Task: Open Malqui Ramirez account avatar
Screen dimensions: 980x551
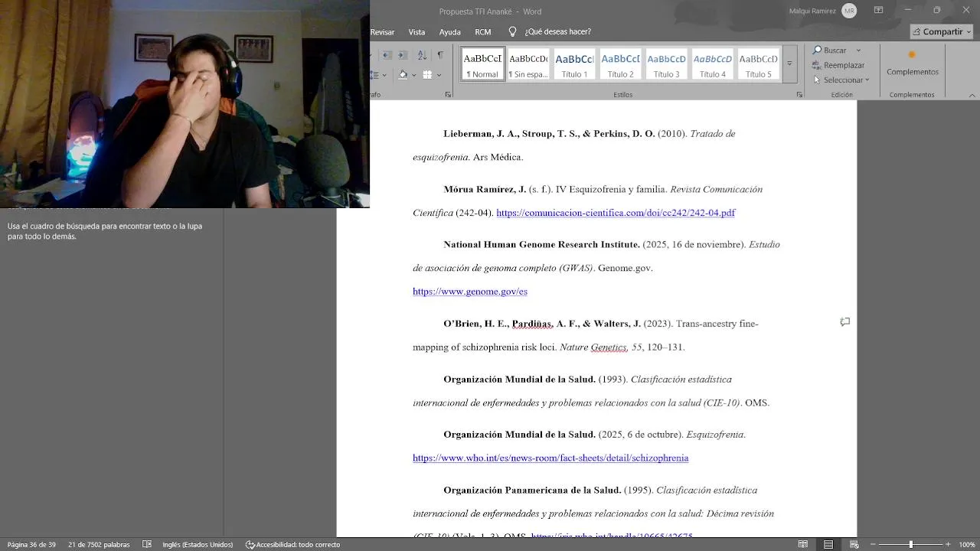Action: point(848,11)
